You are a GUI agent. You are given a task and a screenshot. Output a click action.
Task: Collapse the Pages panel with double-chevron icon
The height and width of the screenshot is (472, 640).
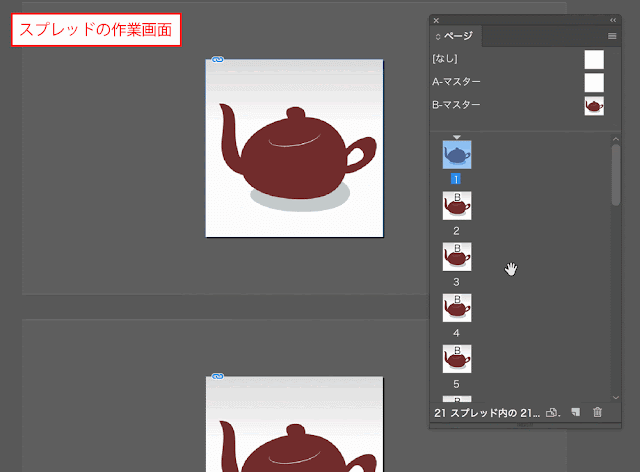point(613,20)
